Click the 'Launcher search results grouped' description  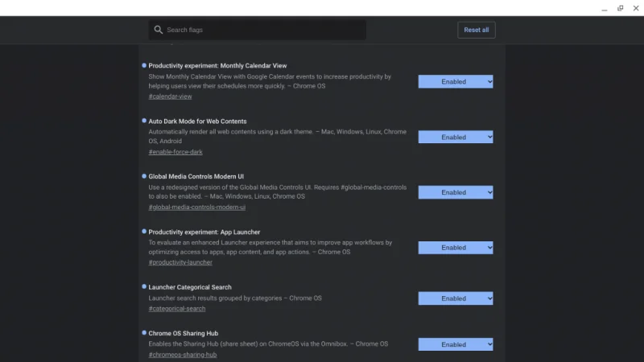click(x=235, y=298)
